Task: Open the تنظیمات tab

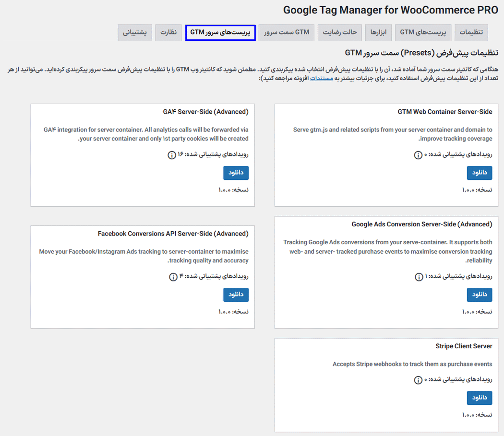Action: click(x=471, y=33)
